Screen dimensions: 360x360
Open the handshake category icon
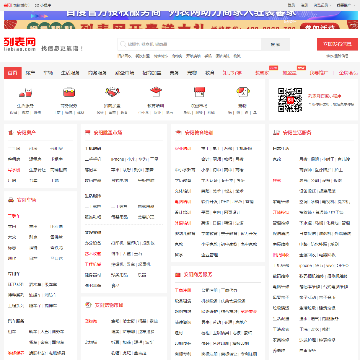click(x=112, y=92)
